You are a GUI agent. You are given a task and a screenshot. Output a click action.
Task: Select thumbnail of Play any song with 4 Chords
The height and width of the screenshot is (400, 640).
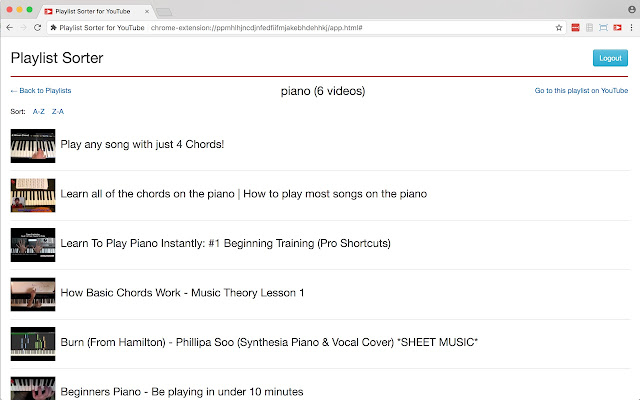point(33,146)
